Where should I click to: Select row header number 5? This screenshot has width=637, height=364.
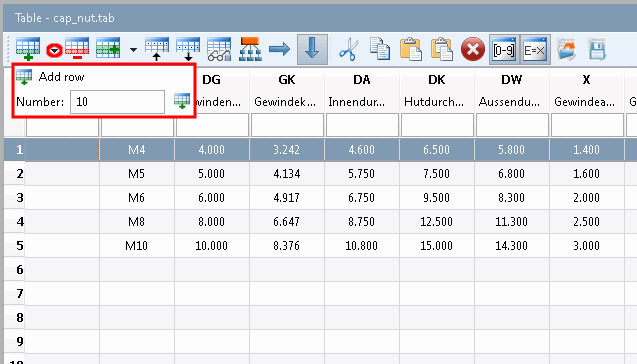click(x=15, y=246)
